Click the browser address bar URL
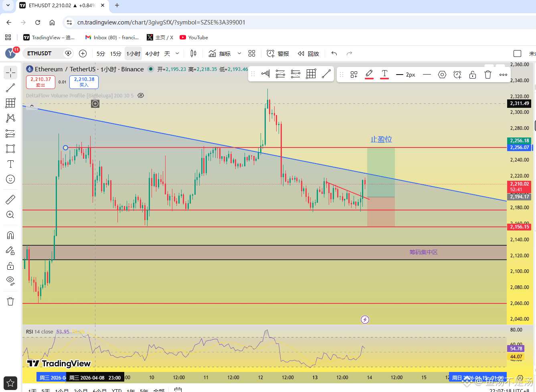This screenshot has height=392, width=536. [161, 22]
